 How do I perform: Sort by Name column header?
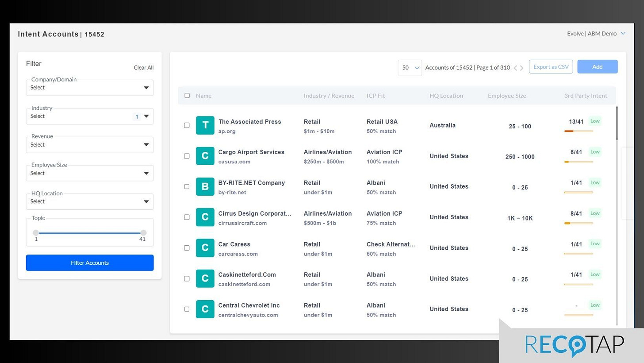(203, 96)
